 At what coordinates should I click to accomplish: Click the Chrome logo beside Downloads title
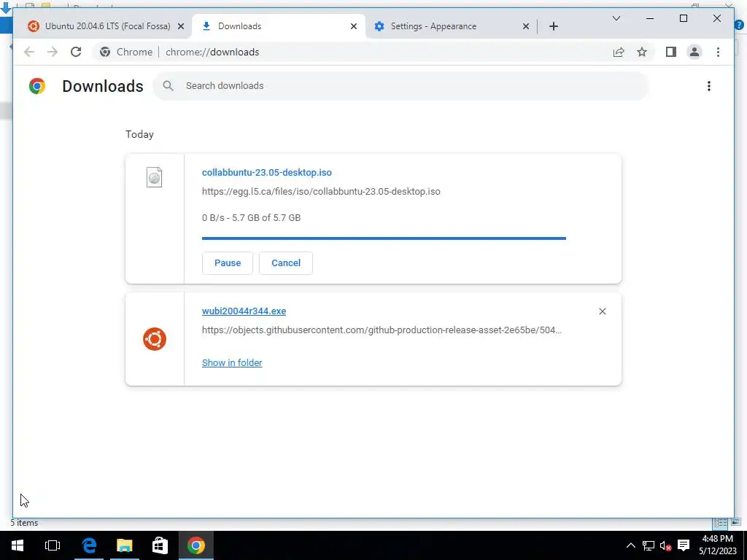[37, 86]
